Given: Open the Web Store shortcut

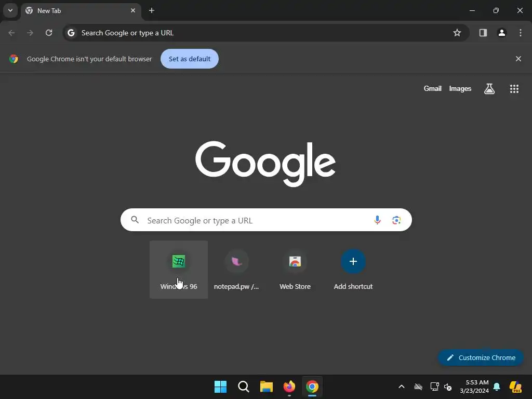Looking at the screenshot, I should click(x=295, y=270).
